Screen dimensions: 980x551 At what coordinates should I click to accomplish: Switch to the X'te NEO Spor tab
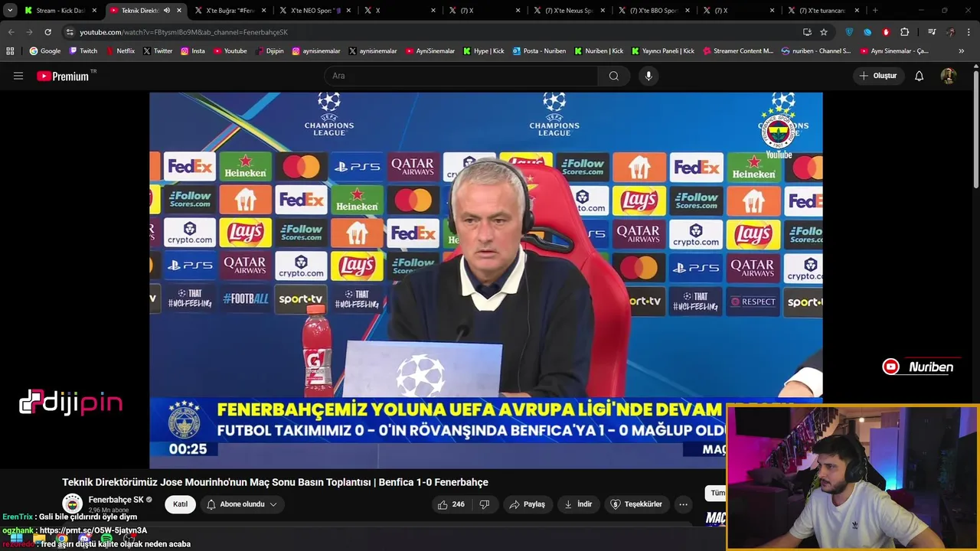[315, 11]
